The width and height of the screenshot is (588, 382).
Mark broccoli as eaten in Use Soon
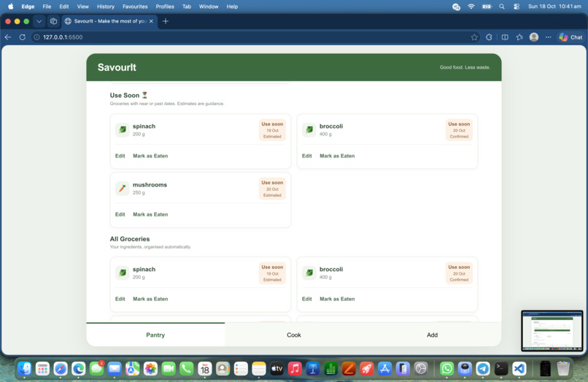pyautogui.click(x=337, y=155)
